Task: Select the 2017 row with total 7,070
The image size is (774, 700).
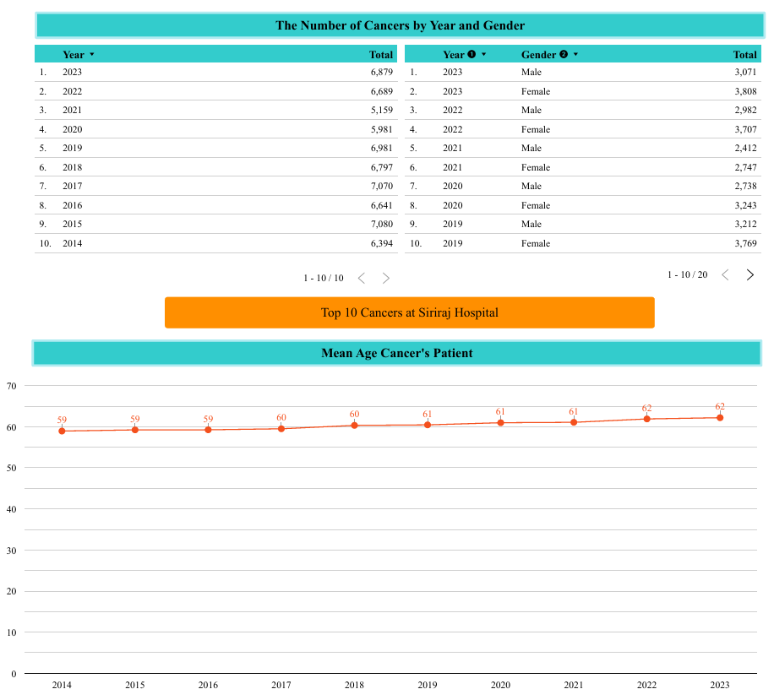Action: pos(215,186)
